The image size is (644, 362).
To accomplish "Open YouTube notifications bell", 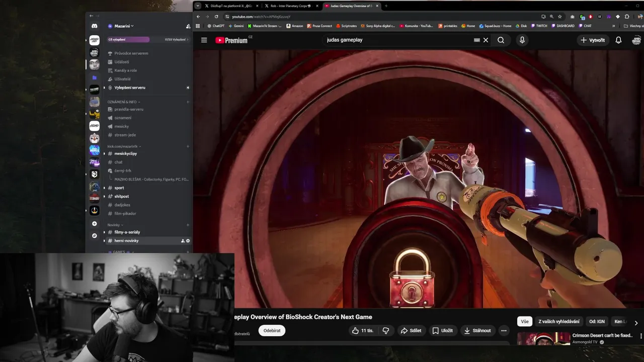I will click(618, 40).
